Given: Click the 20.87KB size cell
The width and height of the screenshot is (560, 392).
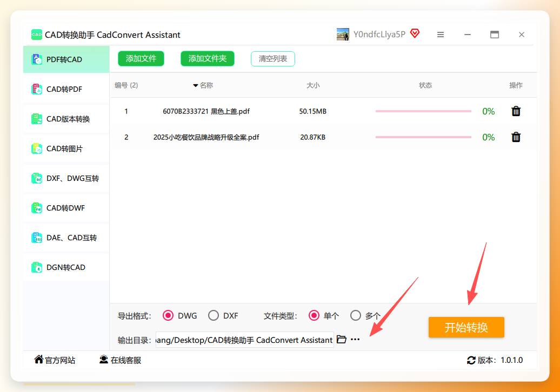Looking at the screenshot, I should click(313, 137).
